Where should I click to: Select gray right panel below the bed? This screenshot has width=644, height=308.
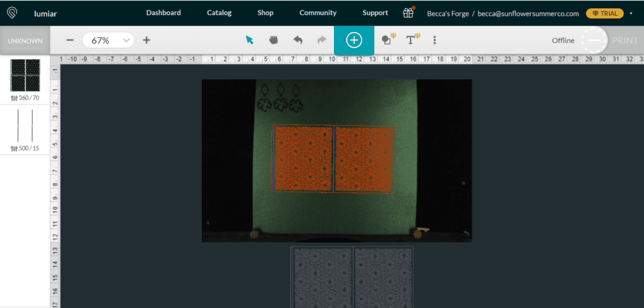click(x=384, y=277)
